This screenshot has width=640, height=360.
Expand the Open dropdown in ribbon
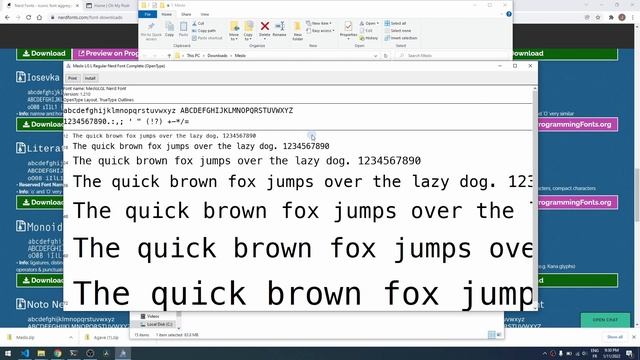[369, 24]
